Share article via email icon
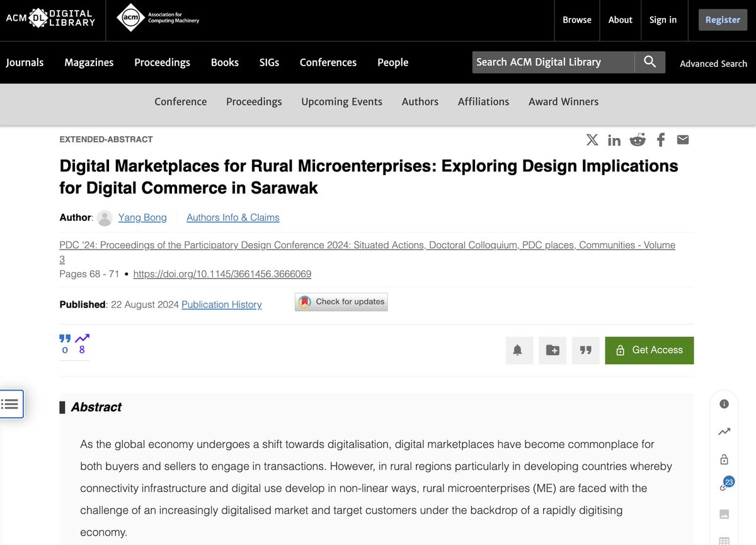This screenshot has height=545, width=756. click(683, 140)
